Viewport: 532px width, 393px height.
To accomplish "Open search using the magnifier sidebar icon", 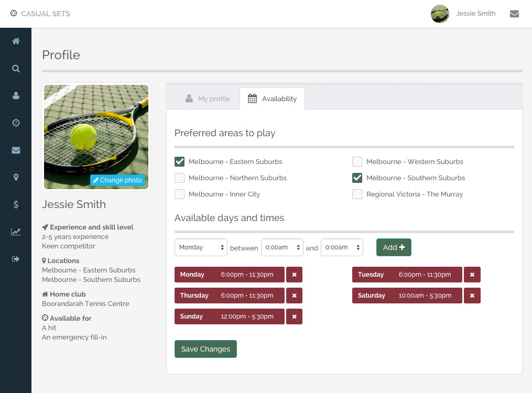I will (x=16, y=68).
